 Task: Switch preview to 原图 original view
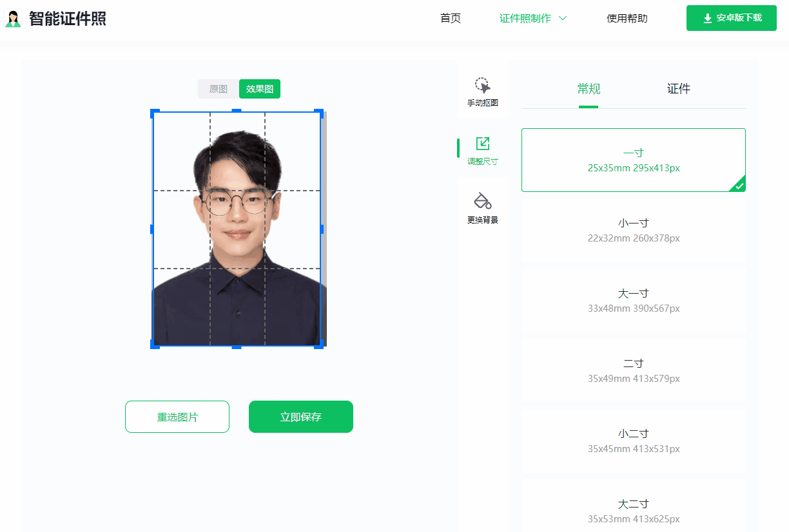tap(219, 89)
